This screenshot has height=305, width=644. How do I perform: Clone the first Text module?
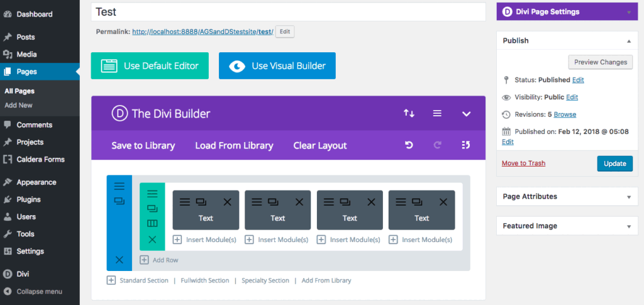[x=201, y=202]
